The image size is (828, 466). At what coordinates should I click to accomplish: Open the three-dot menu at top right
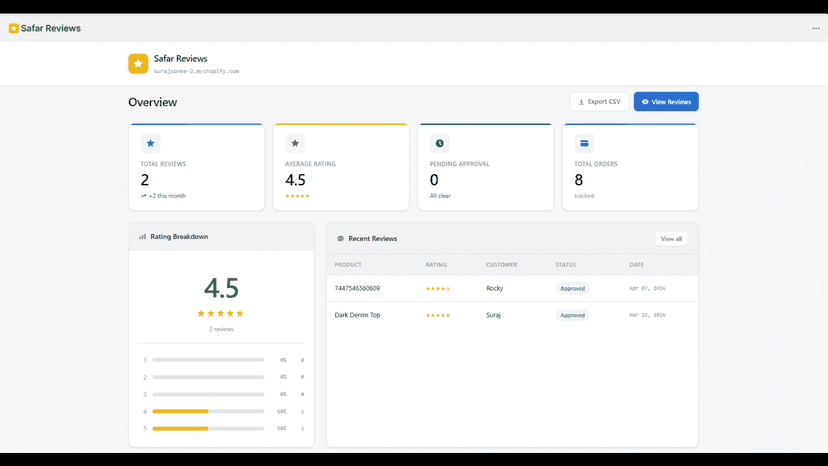point(815,29)
